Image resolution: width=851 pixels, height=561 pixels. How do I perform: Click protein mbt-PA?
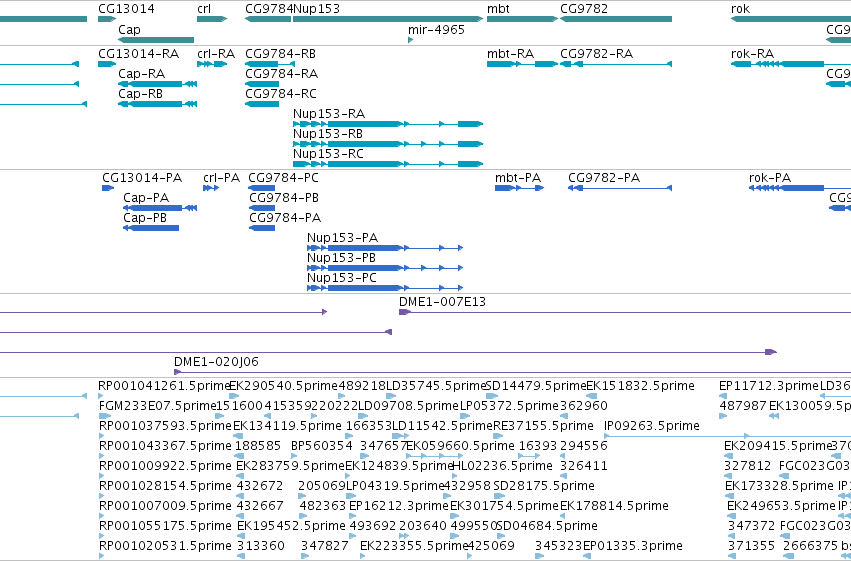coord(519,188)
